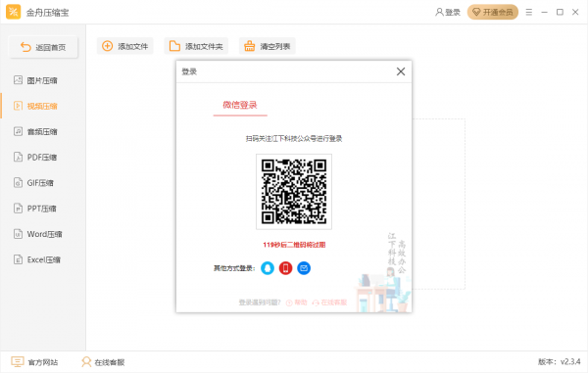Select the 微信登录 tab
588x373 pixels.
point(240,105)
